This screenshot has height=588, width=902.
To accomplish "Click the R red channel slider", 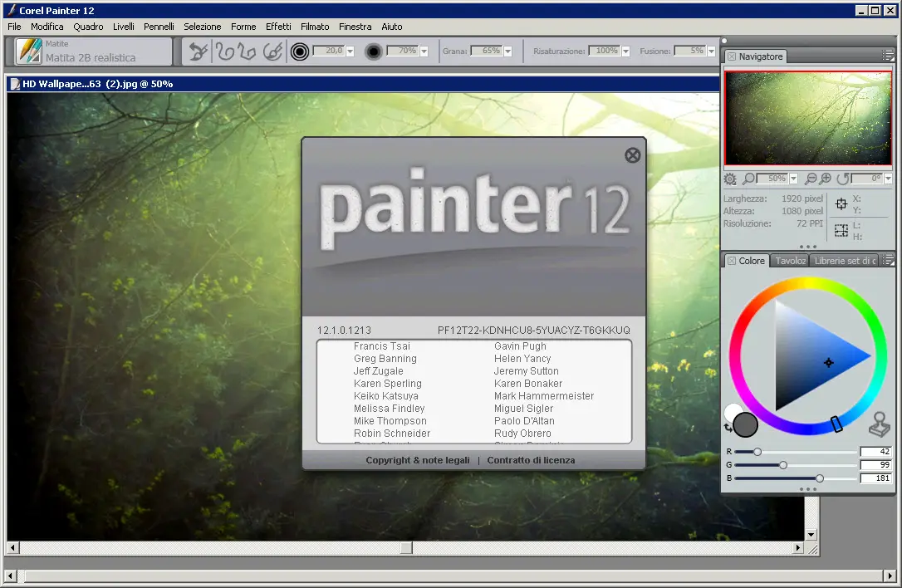I will click(796, 452).
